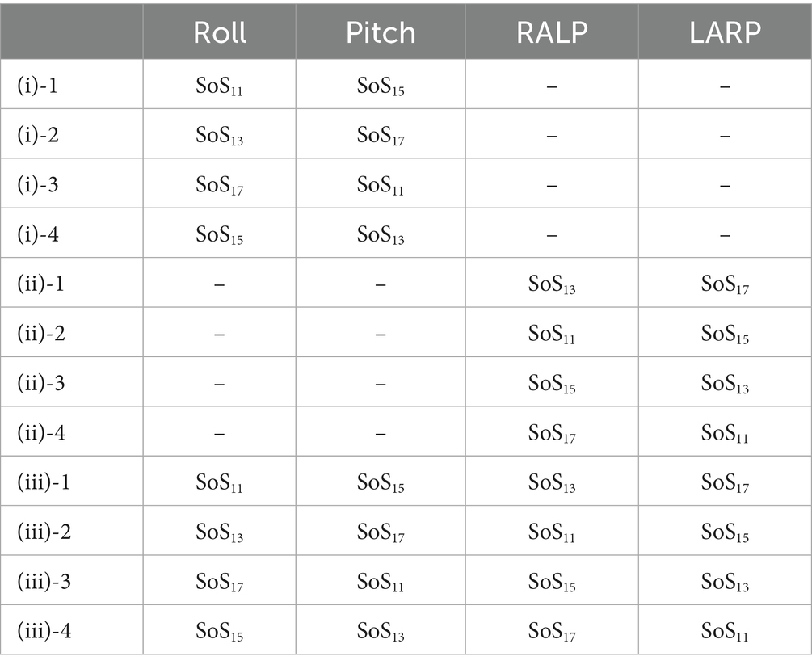
Task: Click the RALP cell in row (ii)-3
Action: point(552,384)
